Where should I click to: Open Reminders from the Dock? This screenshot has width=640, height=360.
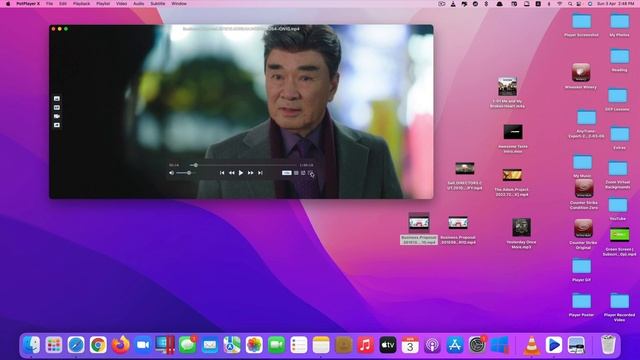pos(299,345)
